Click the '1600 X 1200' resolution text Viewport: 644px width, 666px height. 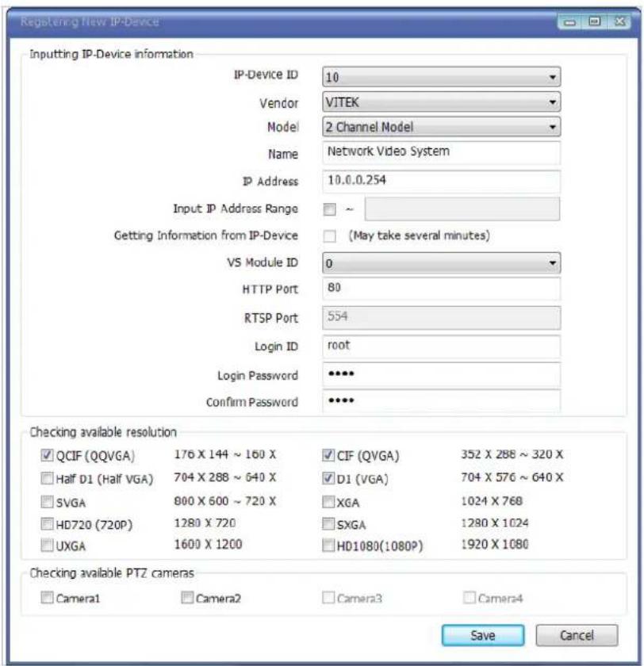[208, 544]
